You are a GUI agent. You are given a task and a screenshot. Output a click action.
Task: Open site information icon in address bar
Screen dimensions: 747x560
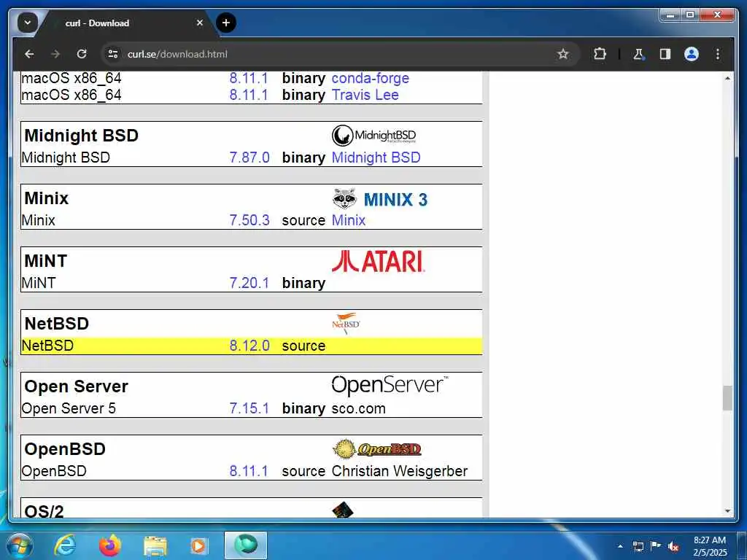pos(113,54)
